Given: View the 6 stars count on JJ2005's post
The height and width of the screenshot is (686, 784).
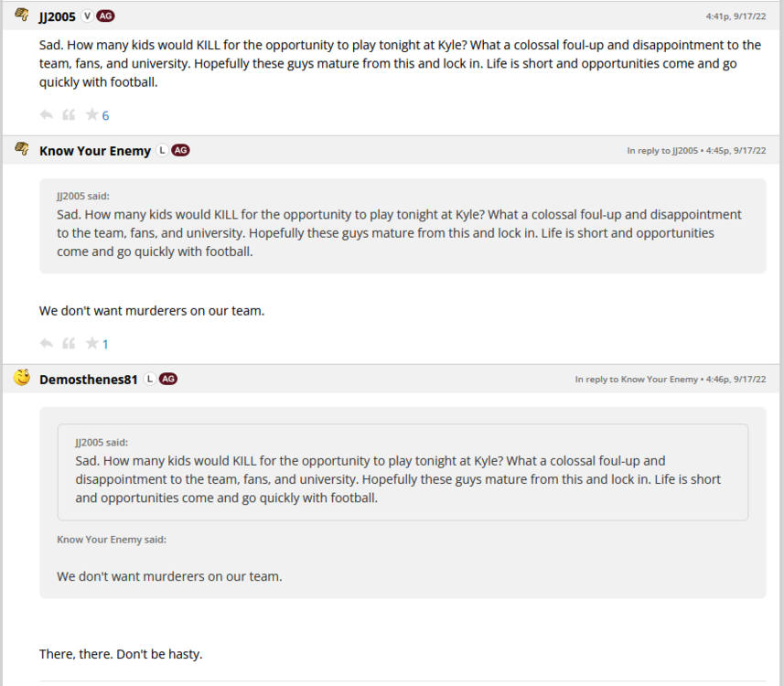Looking at the screenshot, I should click(x=105, y=116).
